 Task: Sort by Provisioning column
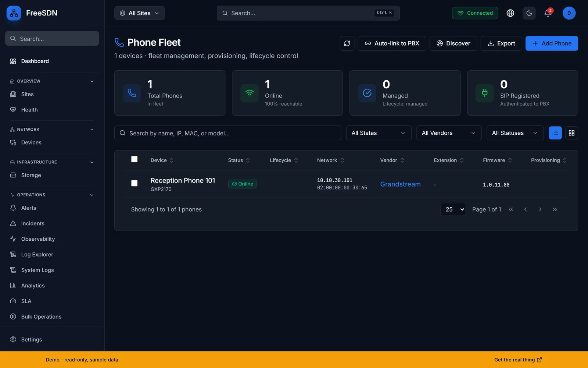pos(549,160)
